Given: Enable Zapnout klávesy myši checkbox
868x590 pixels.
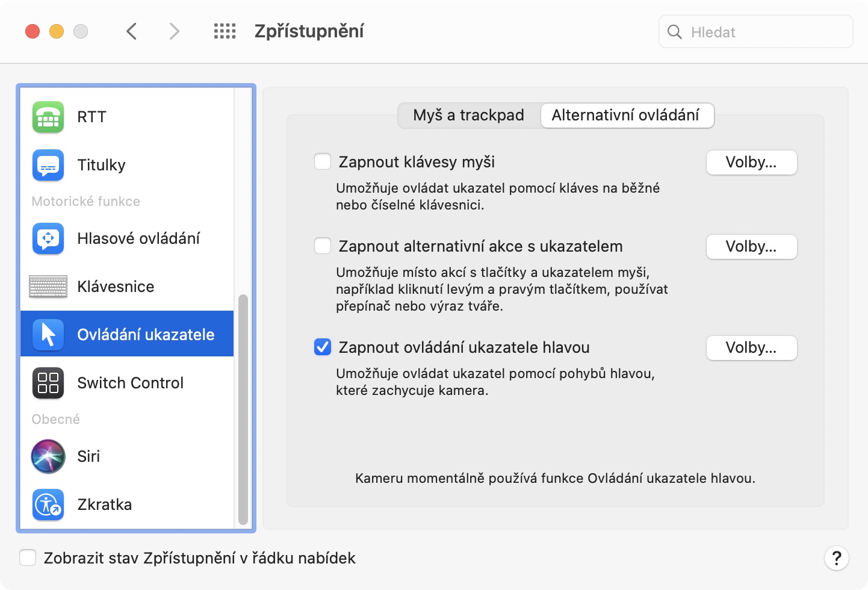Looking at the screenshot, I should click(x=323, y=162).
